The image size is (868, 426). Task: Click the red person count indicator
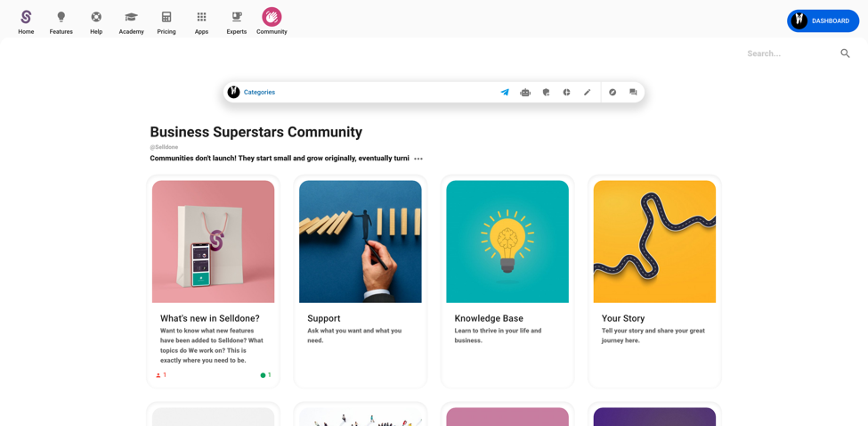click(x=161, y=375)
